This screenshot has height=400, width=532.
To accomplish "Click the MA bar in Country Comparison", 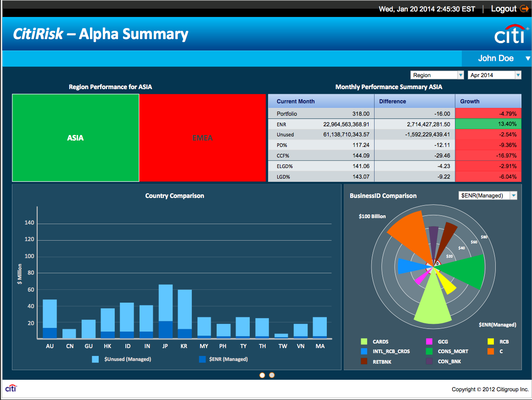I will (x=319, y=328).
